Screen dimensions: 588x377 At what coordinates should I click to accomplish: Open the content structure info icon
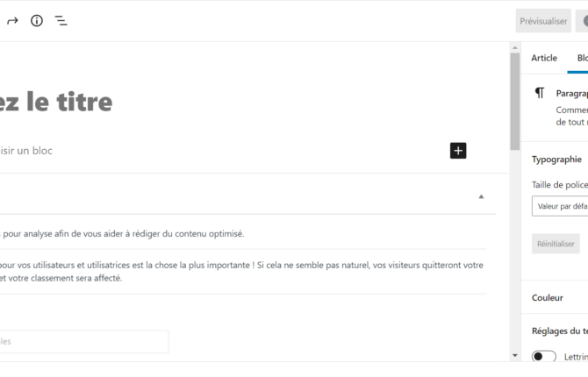point(37,21)
